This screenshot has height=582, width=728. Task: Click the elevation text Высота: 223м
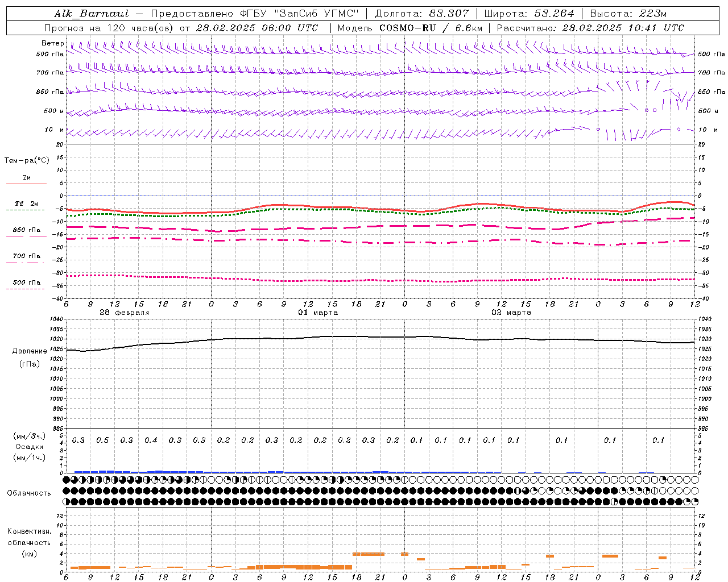(x=628, y=14)
